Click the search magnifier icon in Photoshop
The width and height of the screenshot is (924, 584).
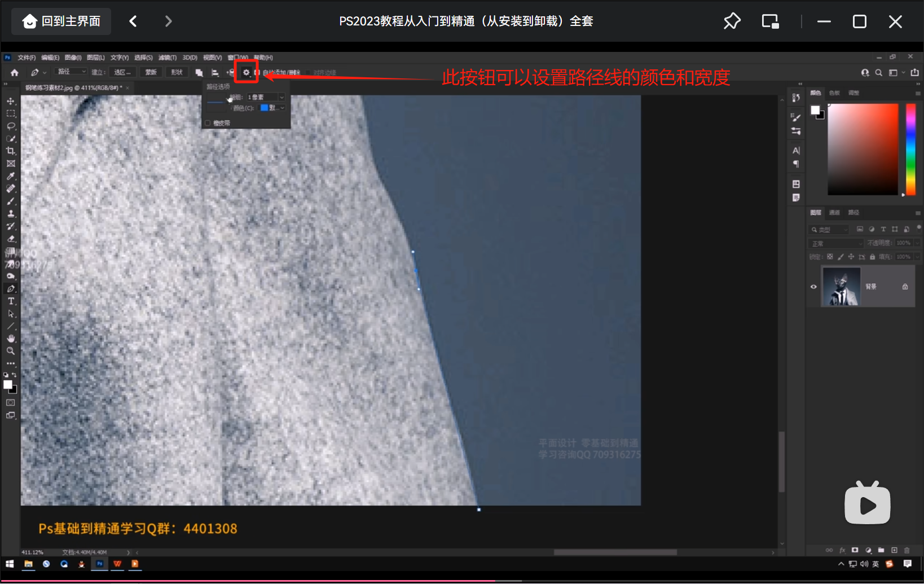(878, 72)
